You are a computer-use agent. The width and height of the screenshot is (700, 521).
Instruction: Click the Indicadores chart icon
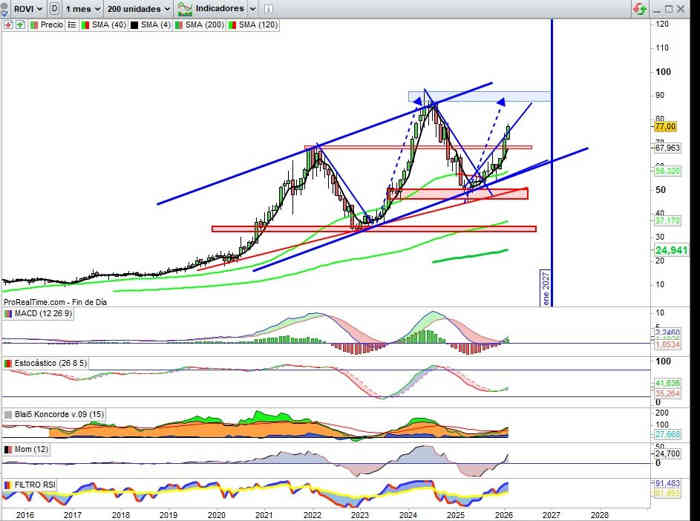coord(185,8)
